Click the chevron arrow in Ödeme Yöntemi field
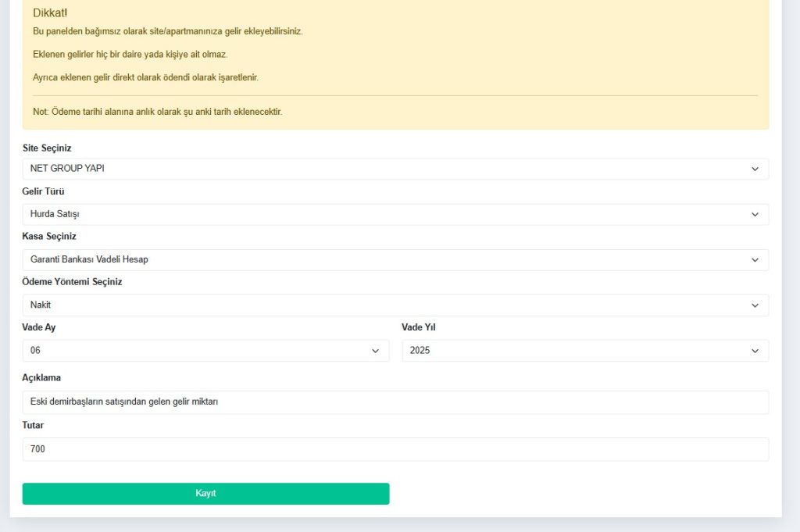Image resolution: width=800 pixels, height=532 pixels. coord(755,305)
